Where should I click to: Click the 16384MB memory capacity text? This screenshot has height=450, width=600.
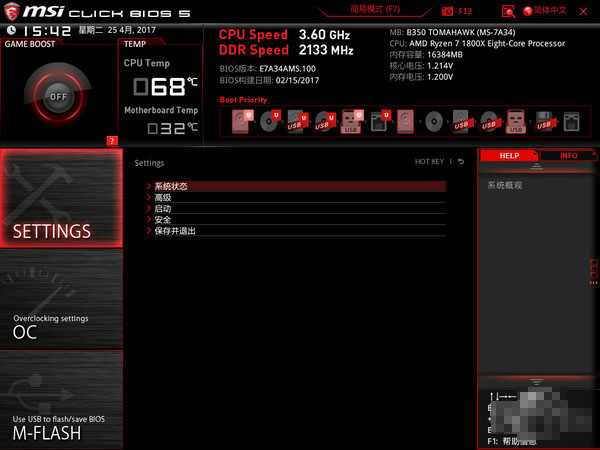[445, 55]
